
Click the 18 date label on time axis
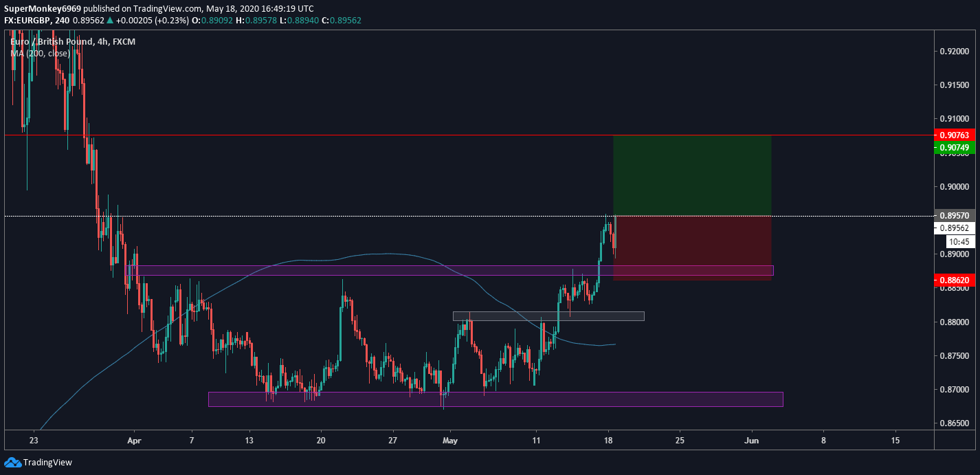(x=608, y=440)
